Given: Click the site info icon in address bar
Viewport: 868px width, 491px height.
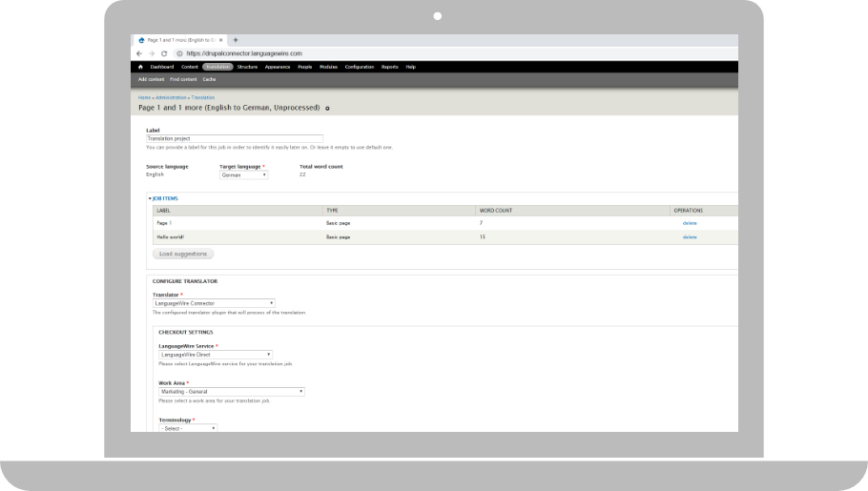Looking at the screenshot, I should coord(178,53).
